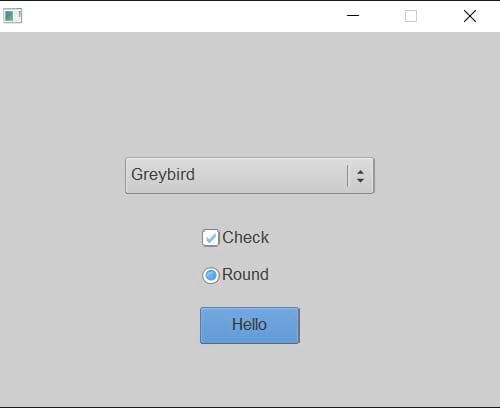Click the "Greybird" text in combo box
Viewport: 500px width, 408px height.
tap(163, 175)
